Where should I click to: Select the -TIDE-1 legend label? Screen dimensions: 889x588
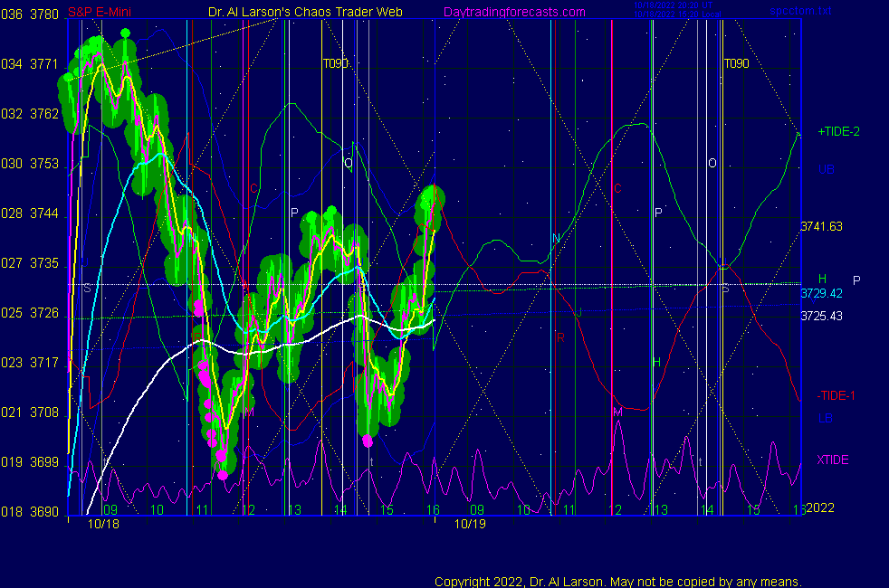click(836, 395)
